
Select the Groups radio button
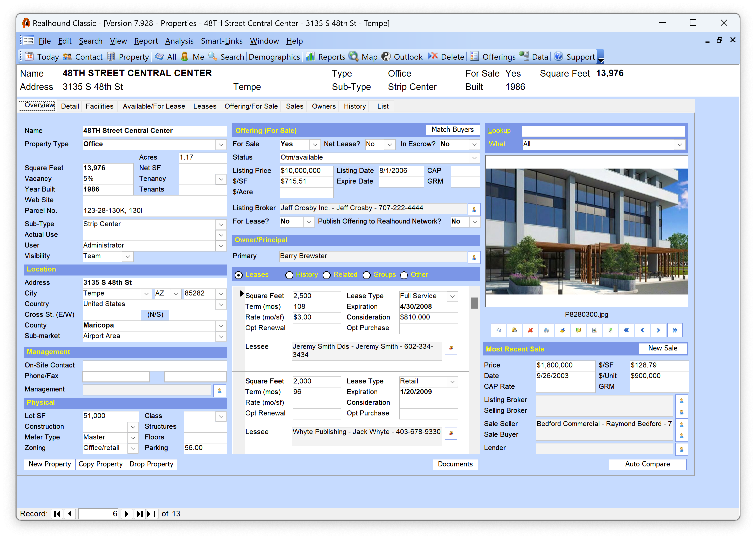point(367,275)
